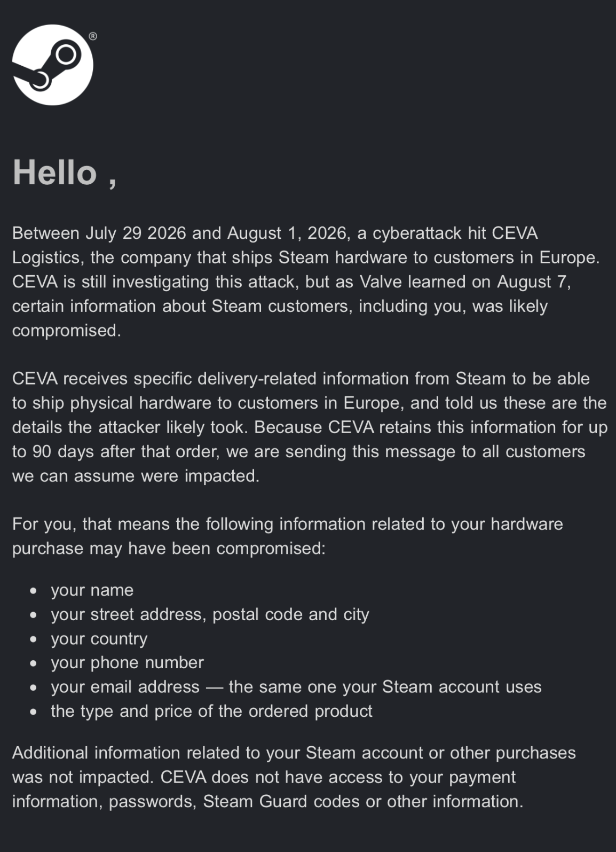Click the "your phone number" list item
Image resolution: width=616 pixels, height=852 pixels.
click(x=127, y=662)
